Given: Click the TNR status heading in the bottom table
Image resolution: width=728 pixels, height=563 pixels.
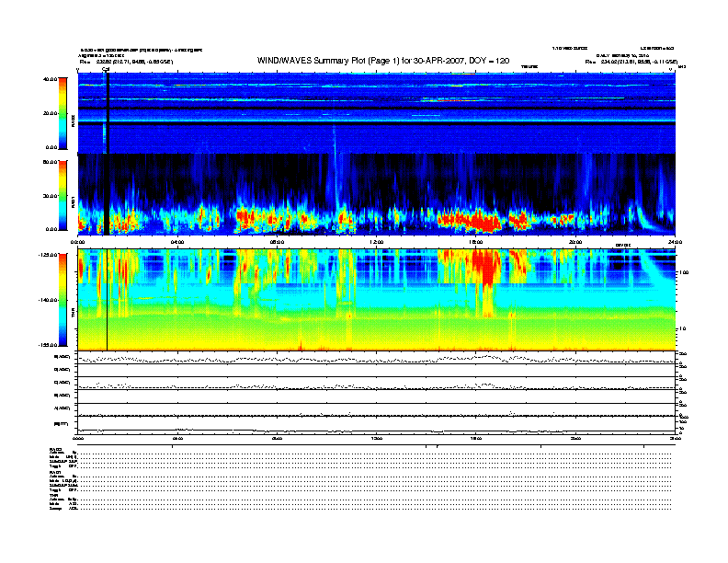Looking at the screenshot, I should pyautogui.click(x=53, y=495).
